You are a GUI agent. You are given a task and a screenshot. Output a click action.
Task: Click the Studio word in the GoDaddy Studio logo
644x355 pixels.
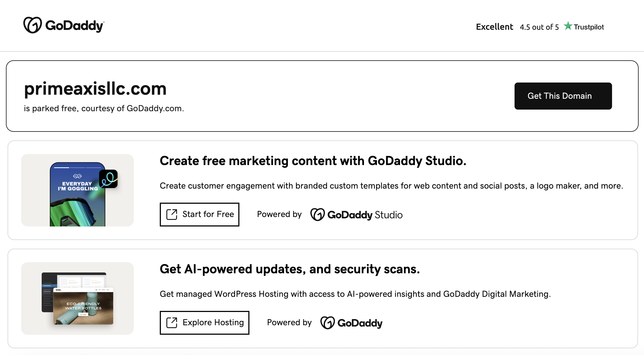coord(389,215)
